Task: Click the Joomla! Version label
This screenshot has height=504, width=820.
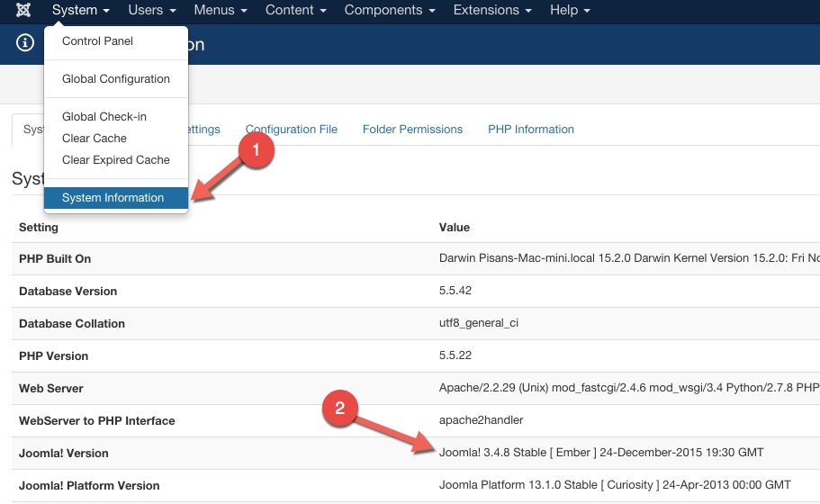Action: click(x=64, y=454)
